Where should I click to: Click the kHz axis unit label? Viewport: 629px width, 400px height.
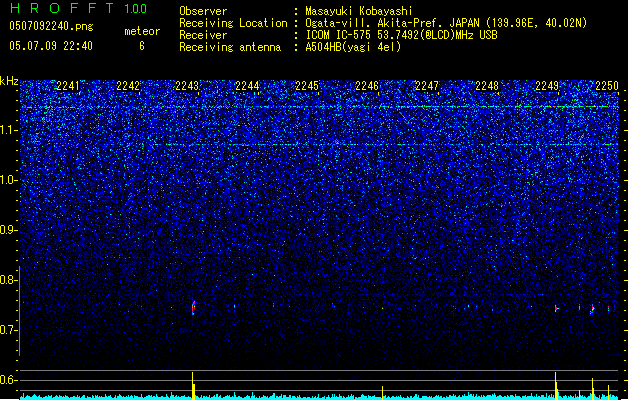click(x=9, y=81)
